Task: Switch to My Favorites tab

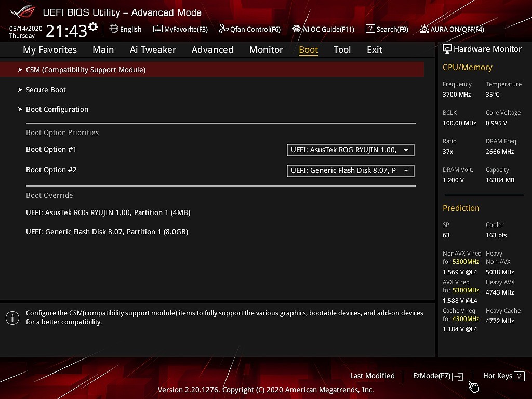Action: click(50, 50)
